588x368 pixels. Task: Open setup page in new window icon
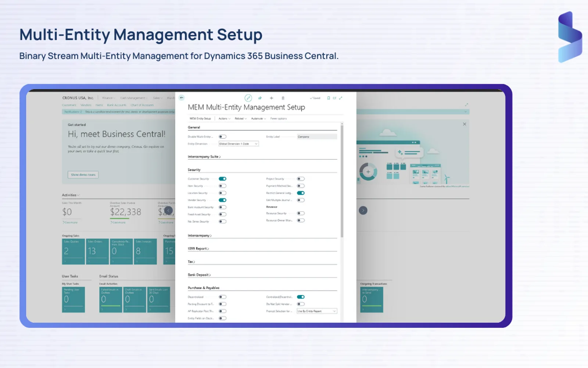point(334,98)
